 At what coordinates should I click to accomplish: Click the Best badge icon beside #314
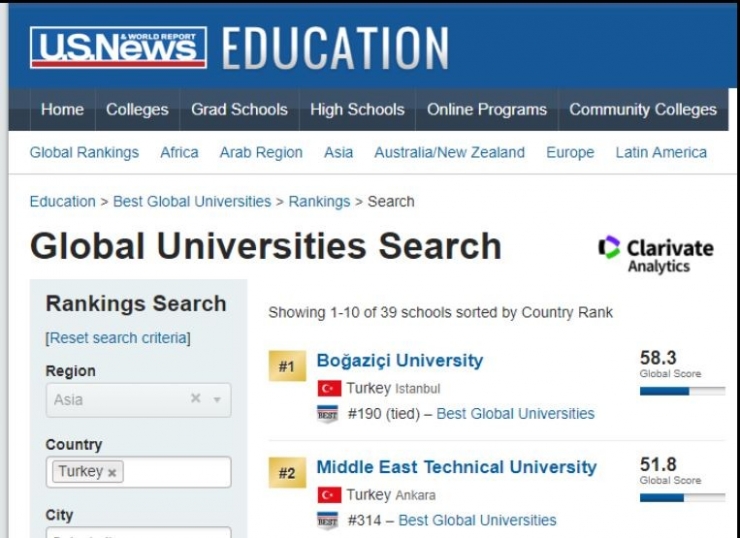pos(328,521)
